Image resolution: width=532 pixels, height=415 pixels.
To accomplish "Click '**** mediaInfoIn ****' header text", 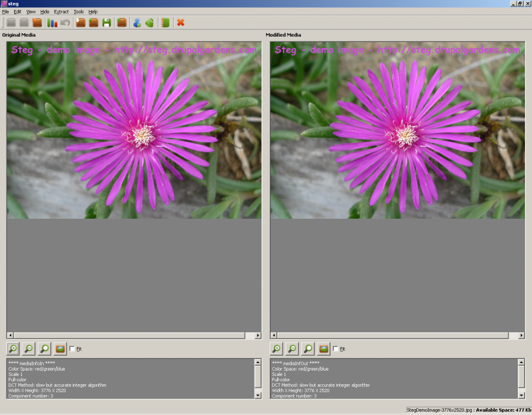I will point(31,363).
